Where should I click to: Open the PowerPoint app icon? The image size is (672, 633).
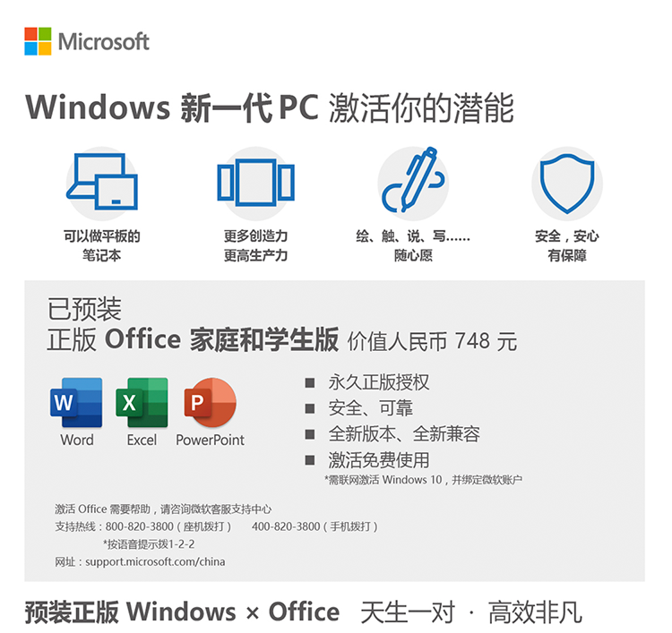coord(210,403)
